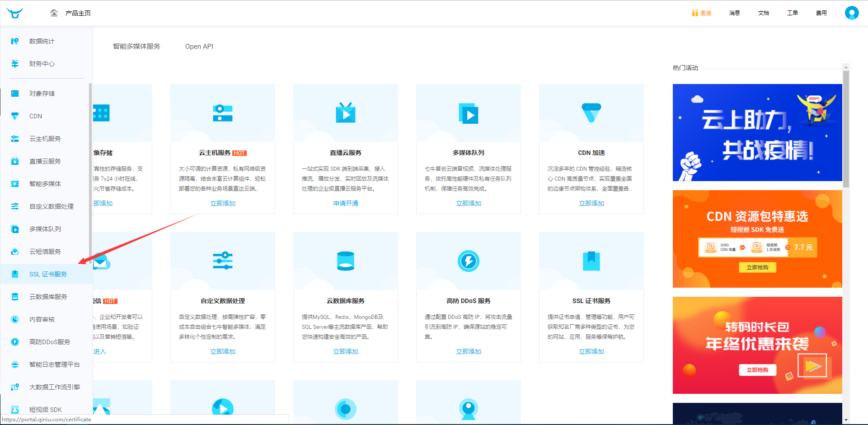Select the 内容审核 sidebar icon

(15, 319)
